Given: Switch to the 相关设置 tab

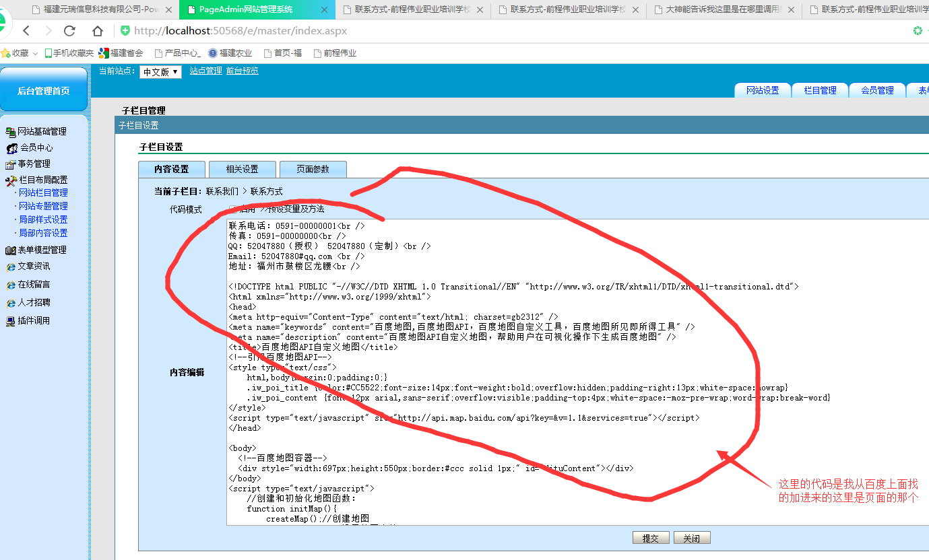Looking at the screenshot, I should click(x=242, y=169).
